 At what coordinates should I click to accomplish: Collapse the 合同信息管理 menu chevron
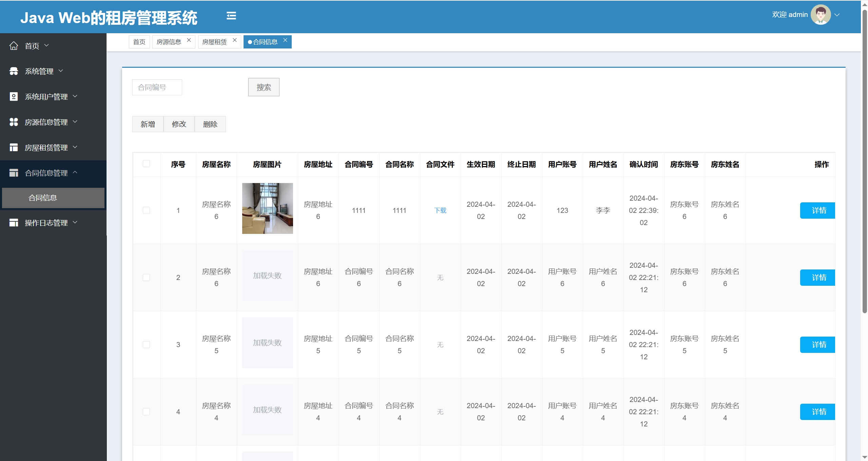[x=75, y=172]
